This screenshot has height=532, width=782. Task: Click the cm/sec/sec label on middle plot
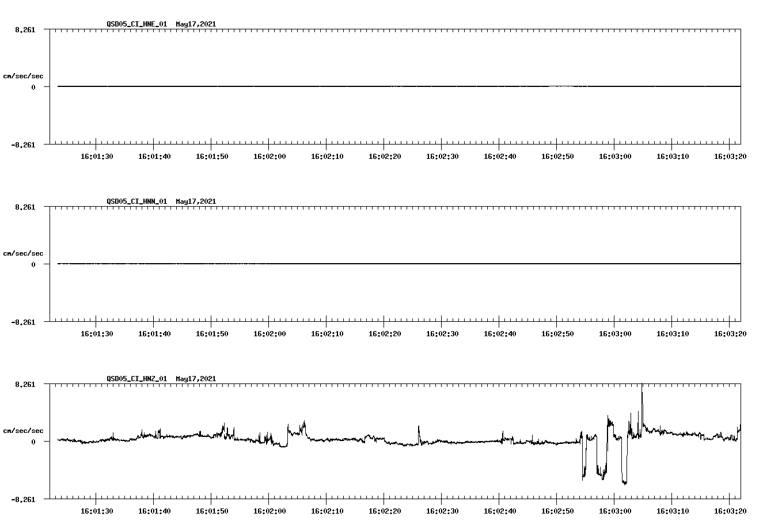point(24,253)
